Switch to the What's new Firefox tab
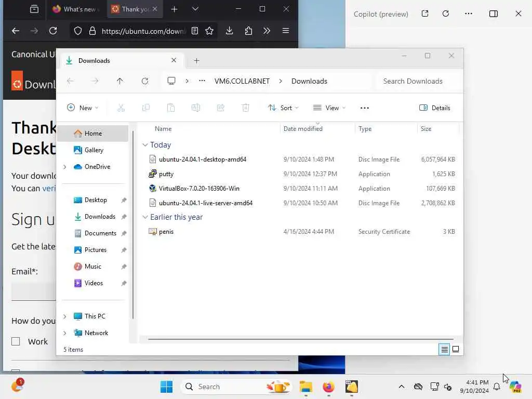The height and width of the screenshot is (399, 532). pos(76,9)
